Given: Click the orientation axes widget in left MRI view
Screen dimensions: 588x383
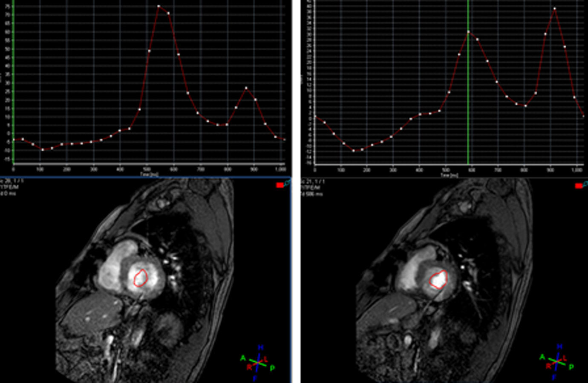Looking at the screenshot, I should (x=257, y=363).
